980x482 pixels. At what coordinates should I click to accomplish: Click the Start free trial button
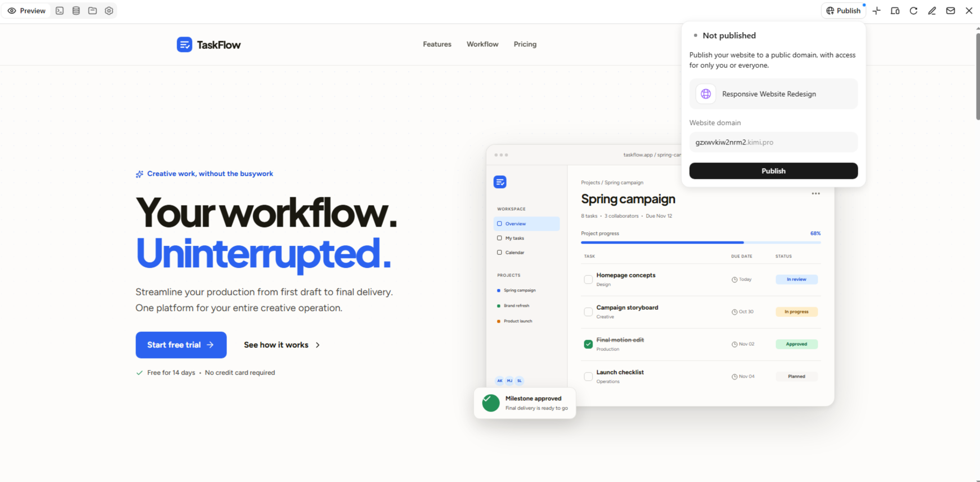(181, 345)
